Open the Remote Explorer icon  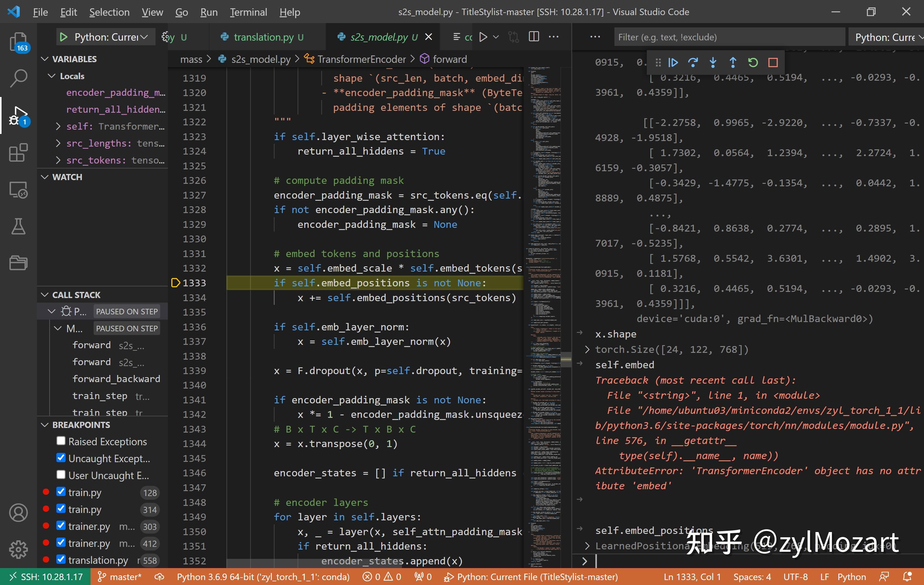[x=18, y=189]
